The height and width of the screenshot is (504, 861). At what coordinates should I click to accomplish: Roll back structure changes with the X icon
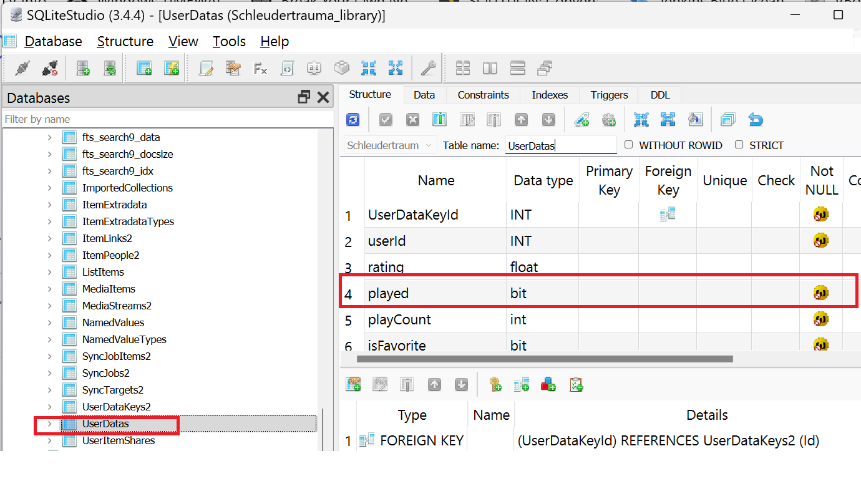pyautogui.click(x=412, y=120)
